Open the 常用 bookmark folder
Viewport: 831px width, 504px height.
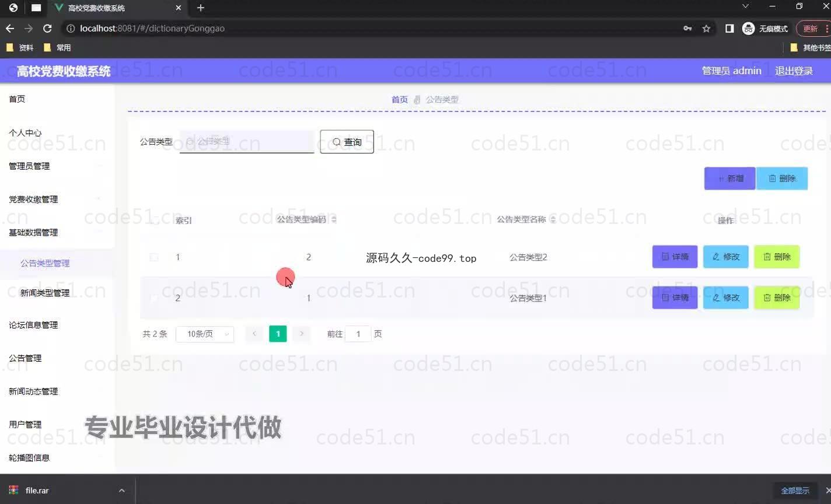57,48
